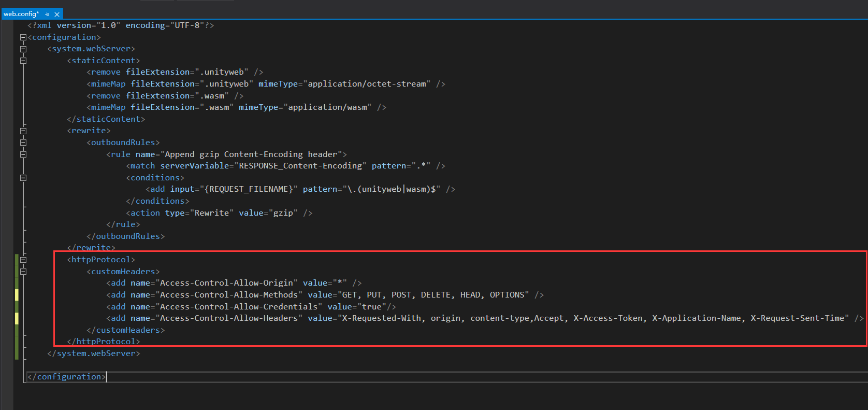The image size is (868, 410).
Task: Select the web.config* editor tab
Action: click(x=21, y=14)
